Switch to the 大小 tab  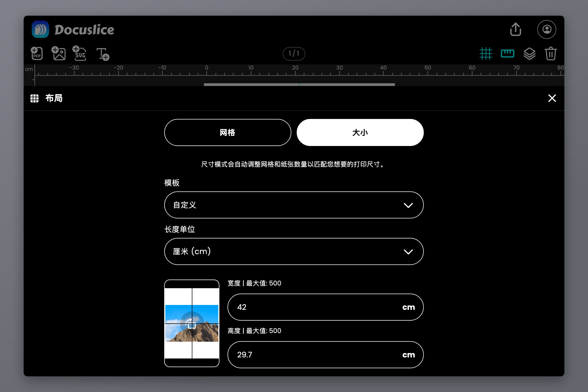click(x=360, y=132)
